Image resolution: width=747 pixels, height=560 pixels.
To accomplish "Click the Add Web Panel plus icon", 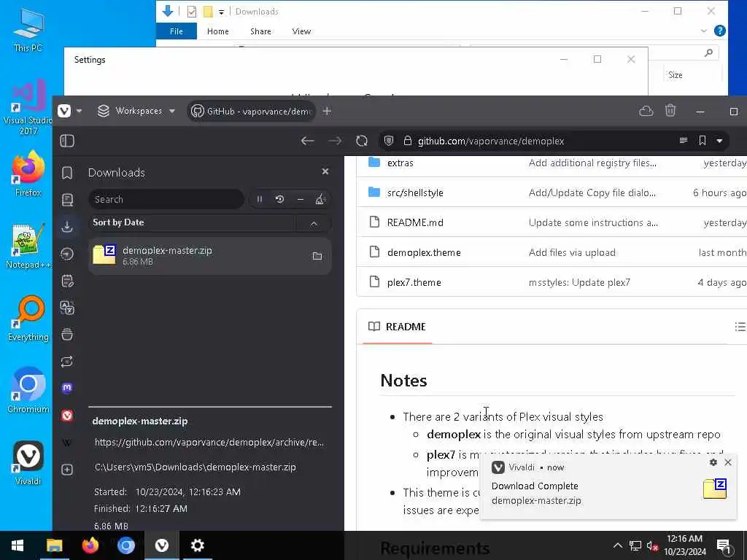I will (67, 470).
